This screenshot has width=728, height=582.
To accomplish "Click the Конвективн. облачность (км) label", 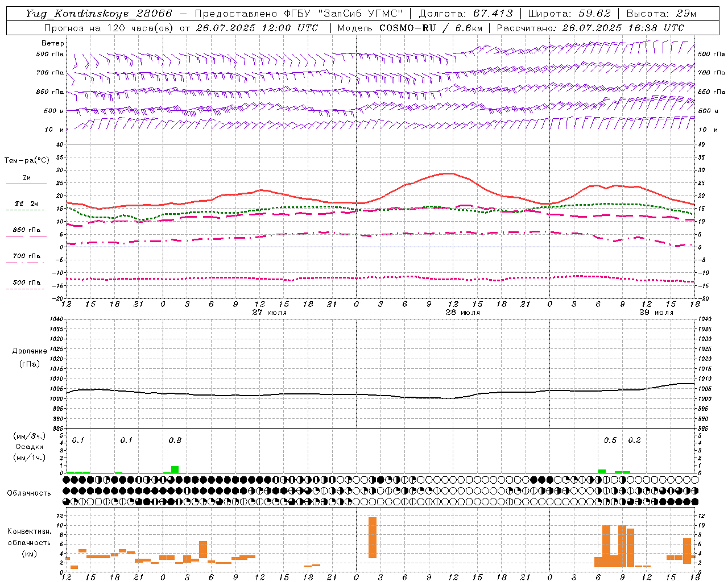I will point(29,542).
